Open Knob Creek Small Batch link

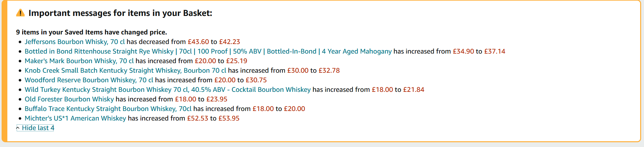pos(125,70)
